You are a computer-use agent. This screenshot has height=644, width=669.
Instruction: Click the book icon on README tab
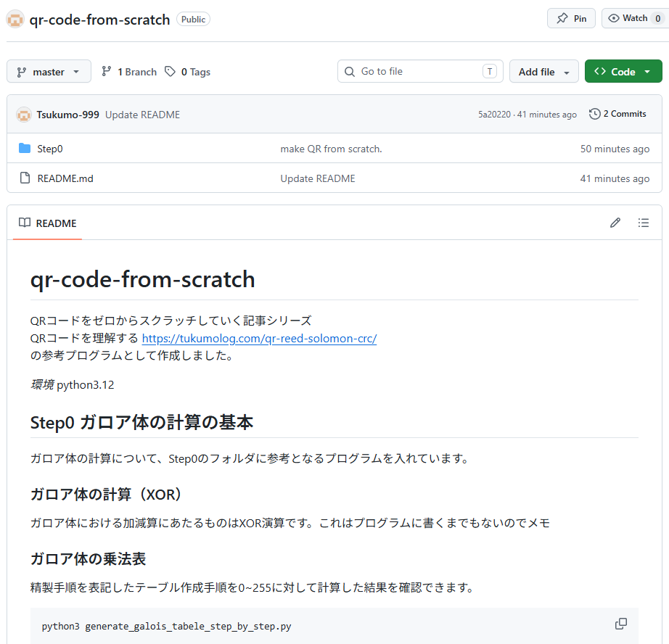(25, 223)
